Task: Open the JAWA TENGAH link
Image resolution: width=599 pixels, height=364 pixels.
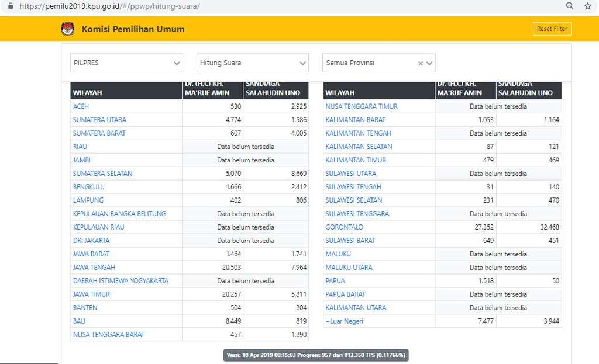Action: [x=94, y=267]
